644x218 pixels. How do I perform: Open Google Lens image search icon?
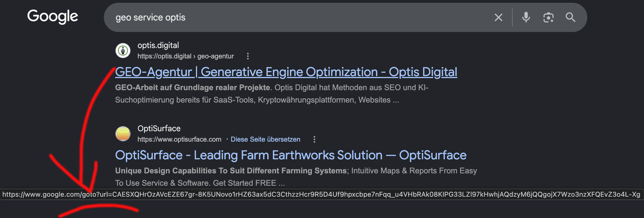coord(548,17)
